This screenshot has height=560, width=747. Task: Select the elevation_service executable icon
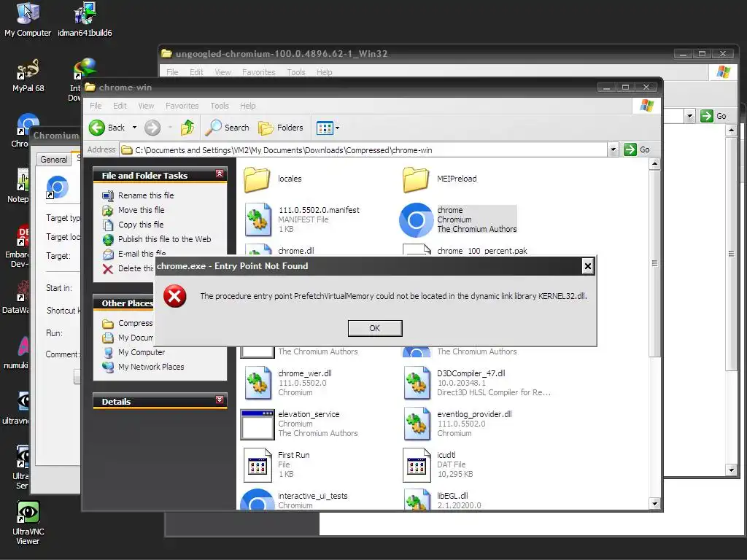(258, 424)
